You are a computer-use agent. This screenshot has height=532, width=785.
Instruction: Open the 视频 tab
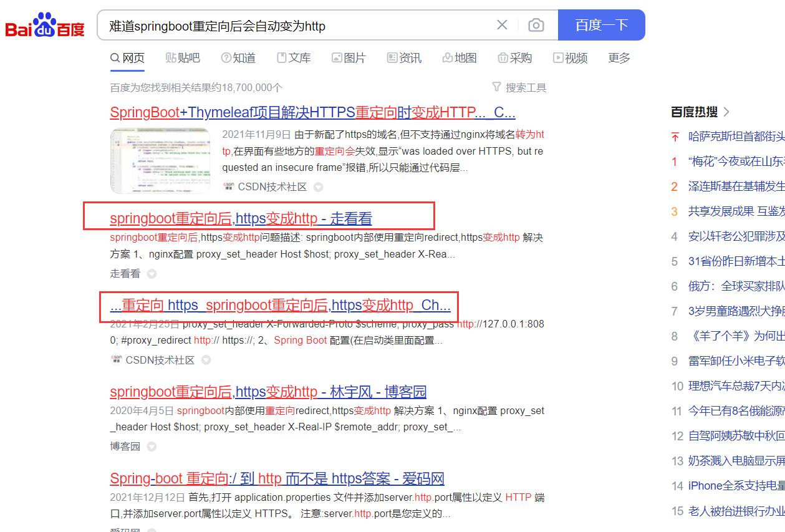pos(570,58)
